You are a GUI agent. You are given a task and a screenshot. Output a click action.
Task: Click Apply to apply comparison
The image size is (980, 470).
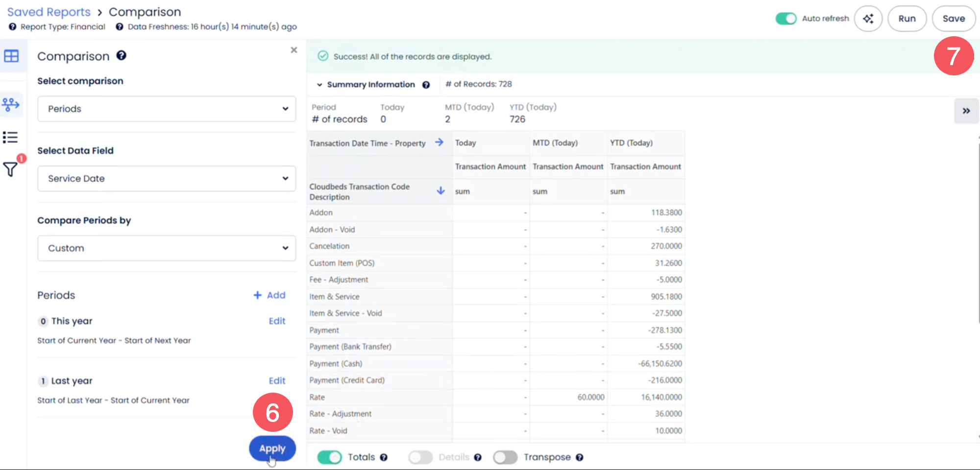(x=272, y=448)
